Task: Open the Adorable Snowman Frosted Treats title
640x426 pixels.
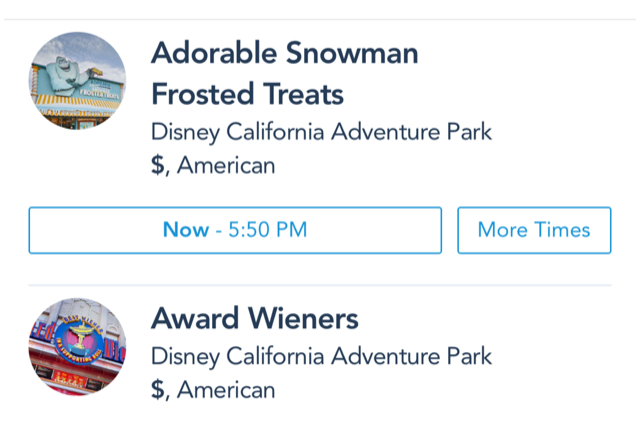Action: (x=285, y=73)
